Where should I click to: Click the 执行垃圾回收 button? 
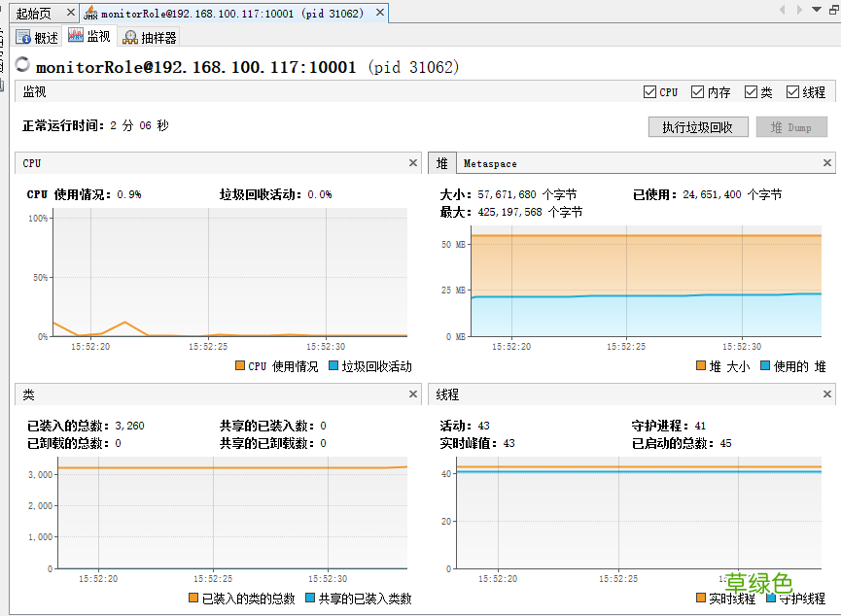[x=697, y=127]
